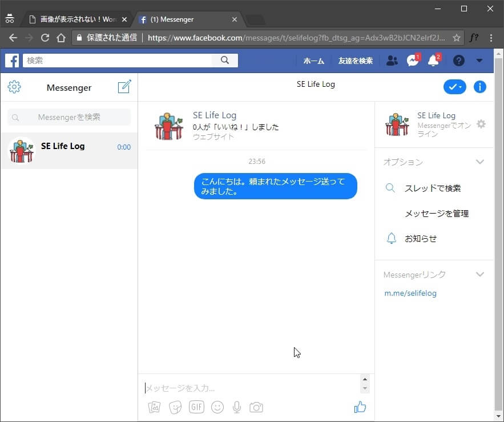Open the m.me/selifelog link
This screenshot has height=422, width=504.
(x=410, y=294)
